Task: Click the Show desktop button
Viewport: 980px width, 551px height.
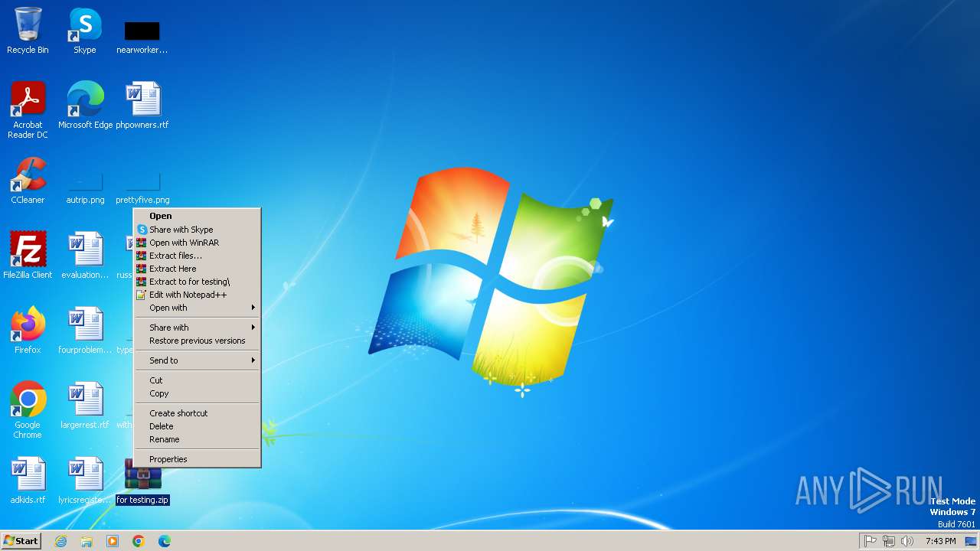Action: point(972,541)
